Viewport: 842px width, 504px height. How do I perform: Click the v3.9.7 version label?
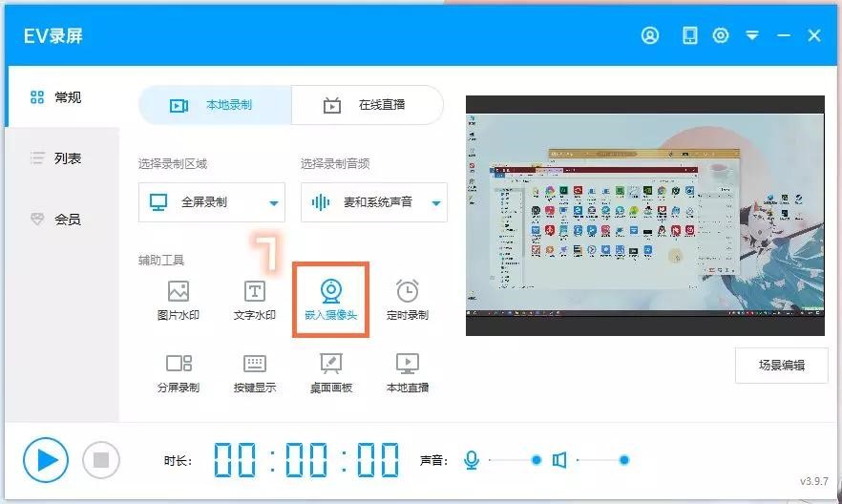tap(814, 481)
